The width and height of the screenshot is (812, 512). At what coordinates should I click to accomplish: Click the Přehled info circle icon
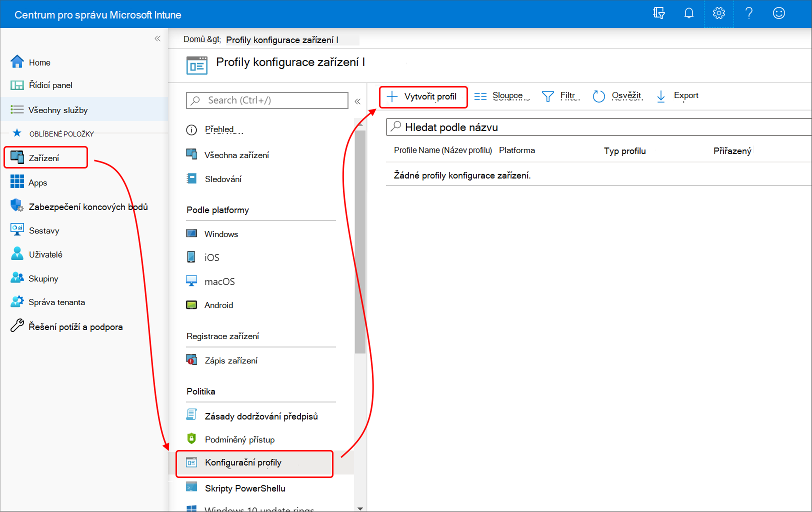191,130
